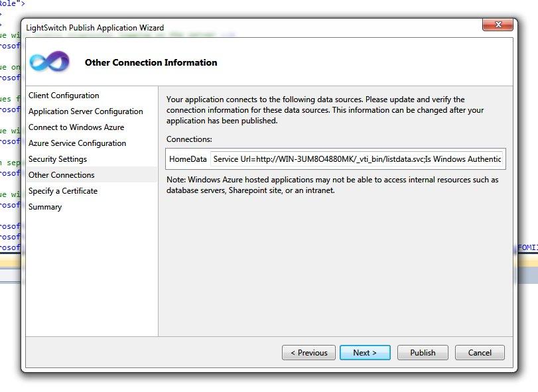The image size is (538, 392).
Task: Edit the HomeData connection string field
Action: click(357, 159)
